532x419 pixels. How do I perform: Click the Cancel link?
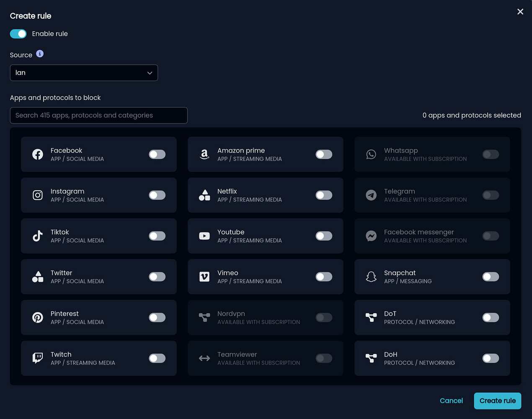[451, 401]
